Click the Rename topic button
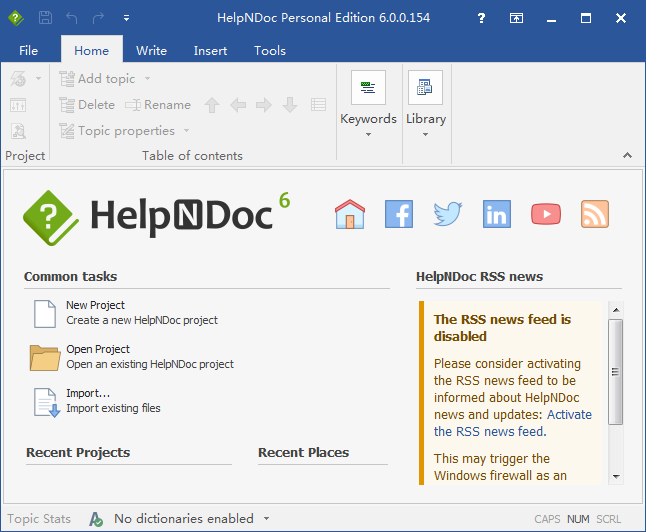Screen dimensions: 646x532 pos(158,105)
